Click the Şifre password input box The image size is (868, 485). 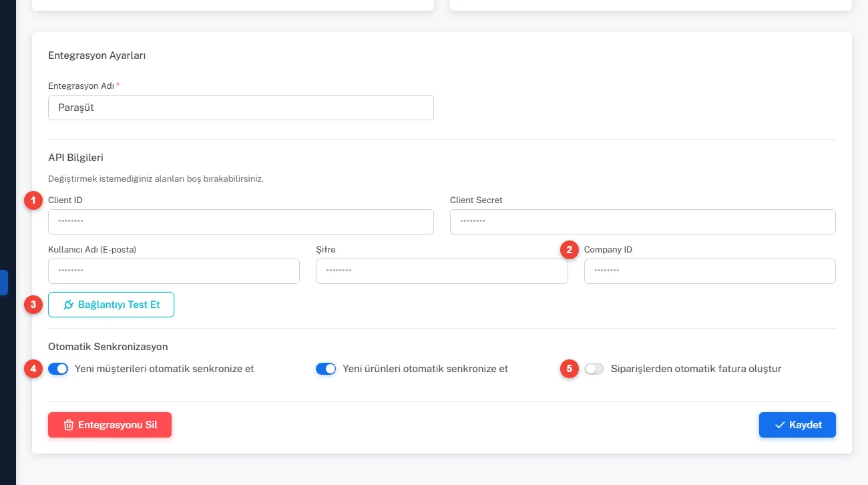[442, 271]
